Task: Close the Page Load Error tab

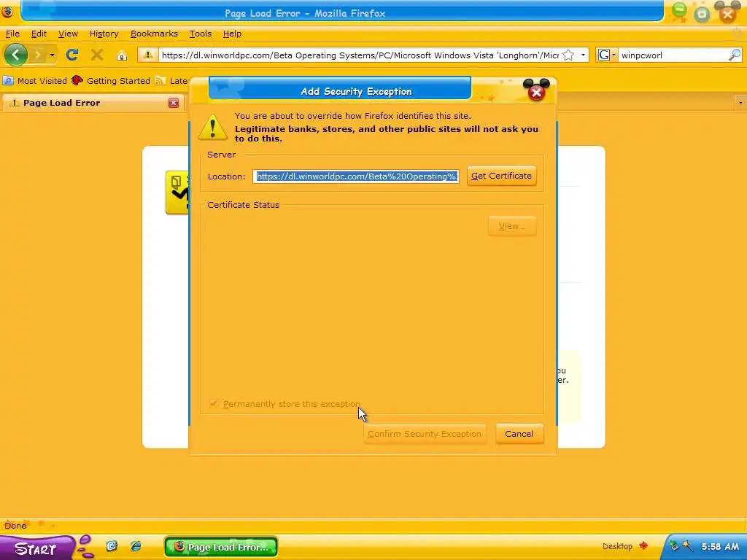Action: [x=174, y=103]
